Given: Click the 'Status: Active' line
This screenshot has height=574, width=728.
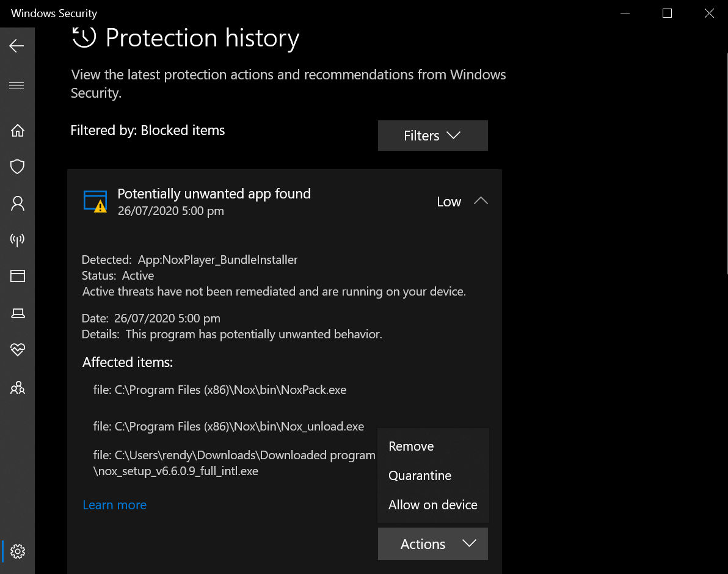Looking at the screenshot, I should click(118, 275).
